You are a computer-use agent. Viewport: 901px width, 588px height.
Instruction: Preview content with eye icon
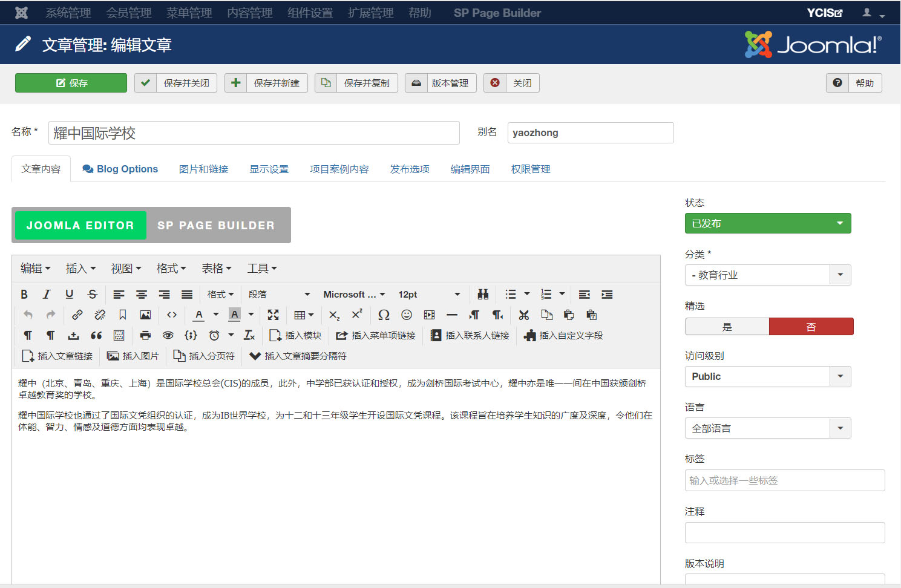168,336
